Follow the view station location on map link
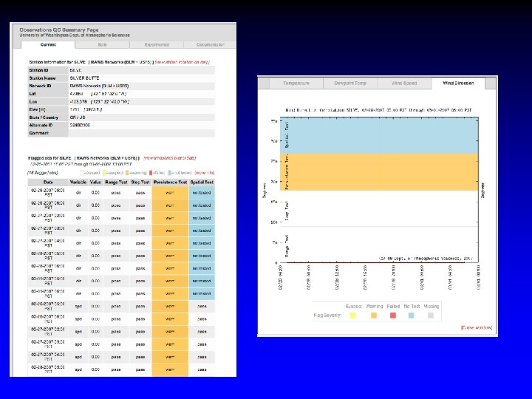The image size is (532, 399). [183, 62]
